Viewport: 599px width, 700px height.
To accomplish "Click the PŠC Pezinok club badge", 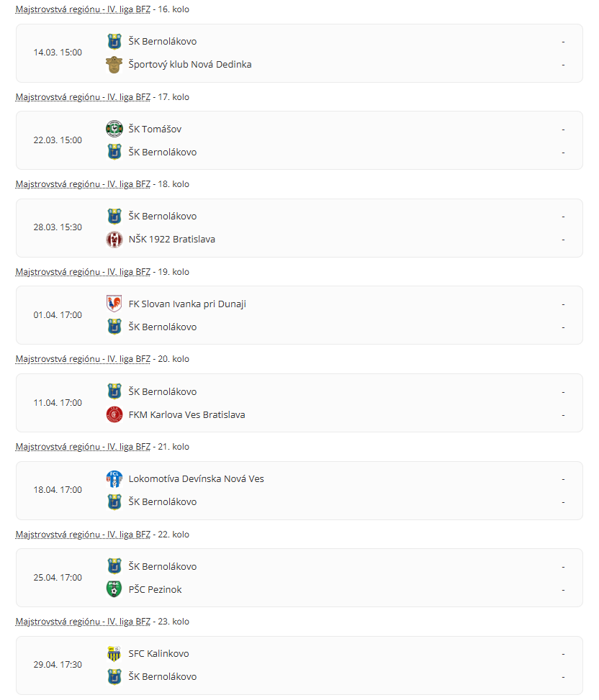I will tap(114, 589).
